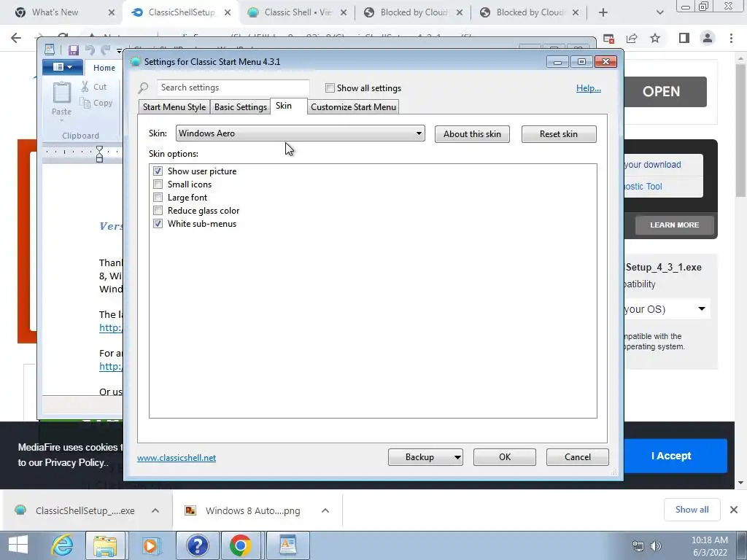The width and height of the screenshot is (747, 560).
Task: Uncheck White sub-menus option
Action: [158, 223]
